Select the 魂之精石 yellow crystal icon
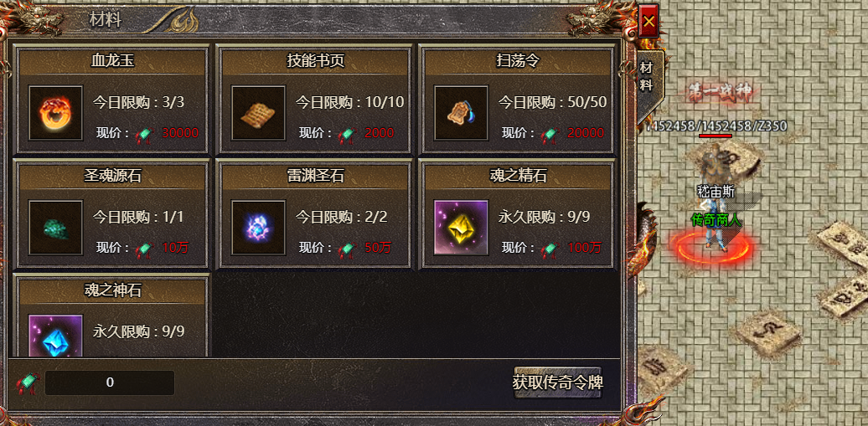The width and height of the screenshot is (868, 426). [x=461, y=228]
